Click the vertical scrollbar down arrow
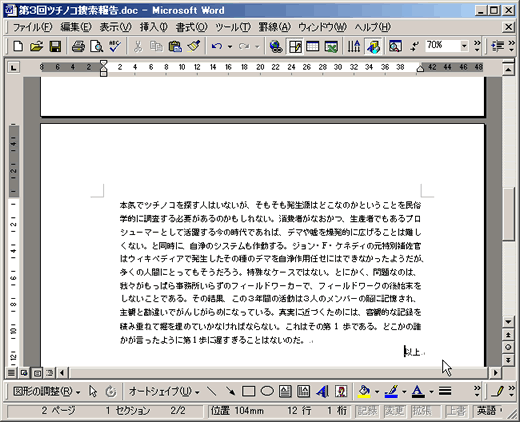520x422 pixels. tap(508, 322)
